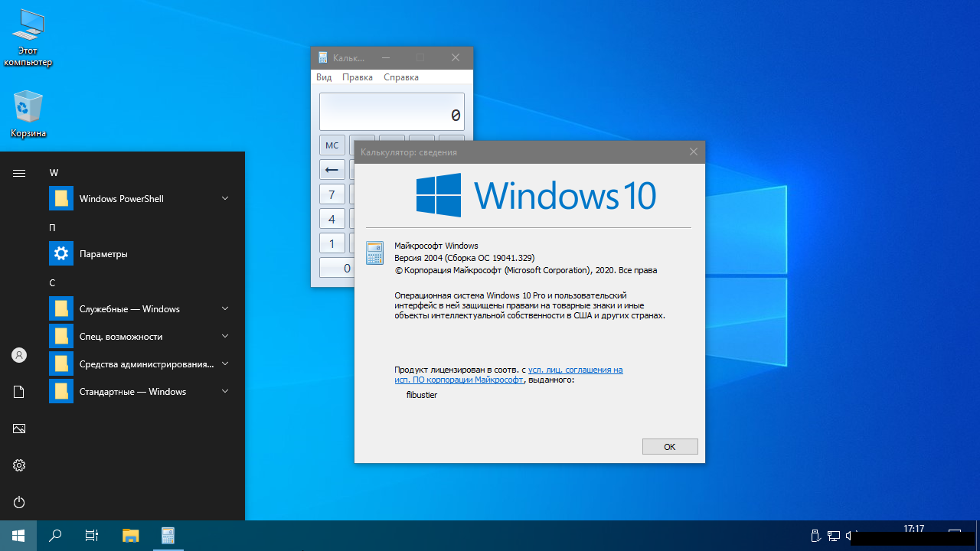The height and width of the screenshot is (551, 980).
Task: Open taskbar Search magnifier
Action: tap(55, 536)
